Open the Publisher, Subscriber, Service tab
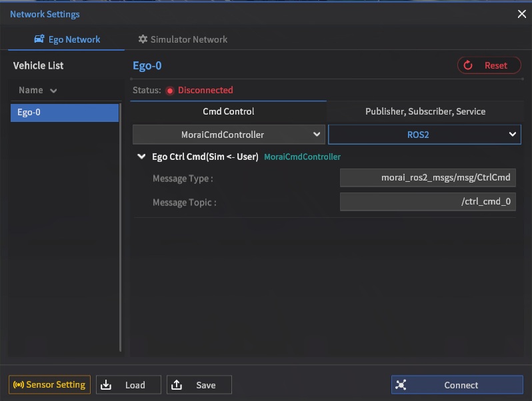The image size is (532, 401). [x=425, y=111]
